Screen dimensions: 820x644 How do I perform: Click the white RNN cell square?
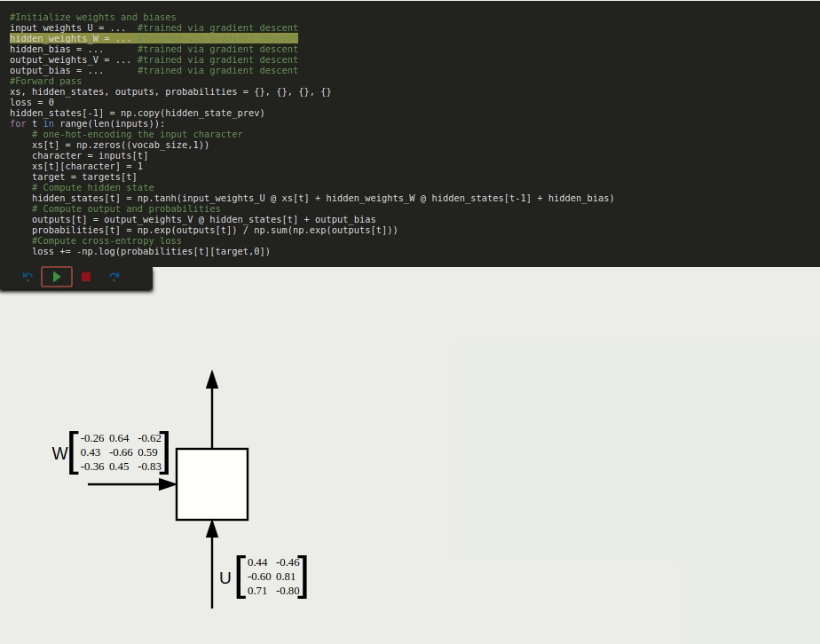(212, 484)
